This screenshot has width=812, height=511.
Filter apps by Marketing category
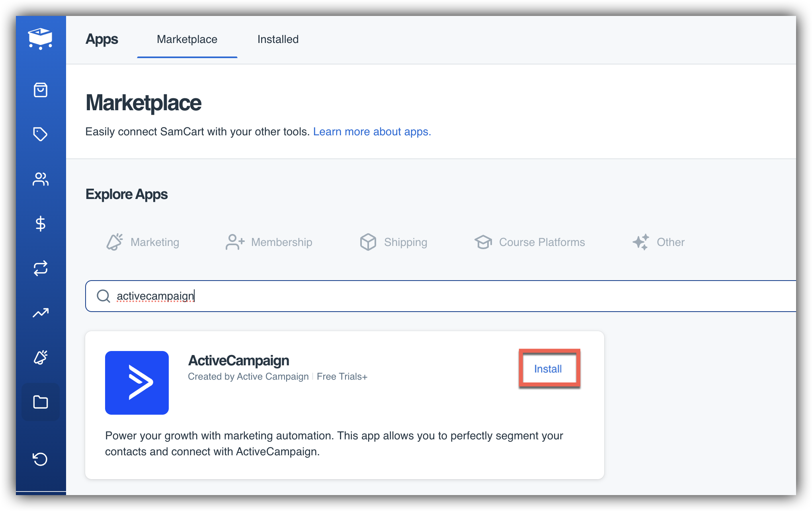[143, 242]
